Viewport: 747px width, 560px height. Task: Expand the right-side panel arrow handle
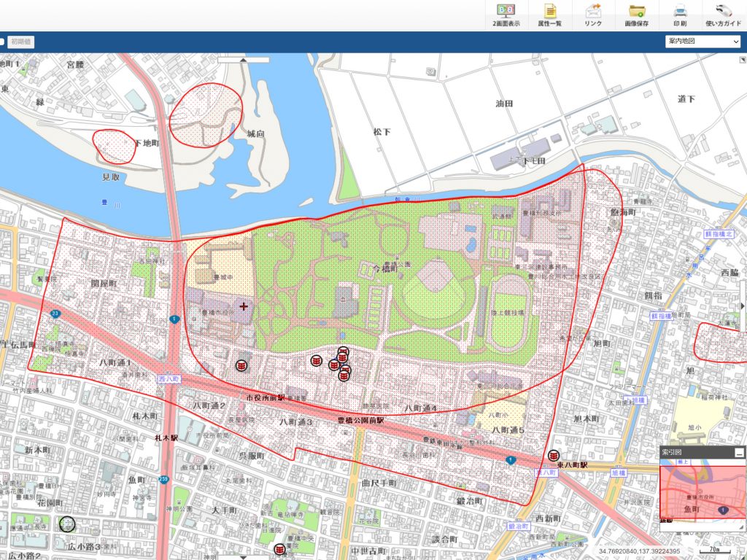click(x=743, y=306)
